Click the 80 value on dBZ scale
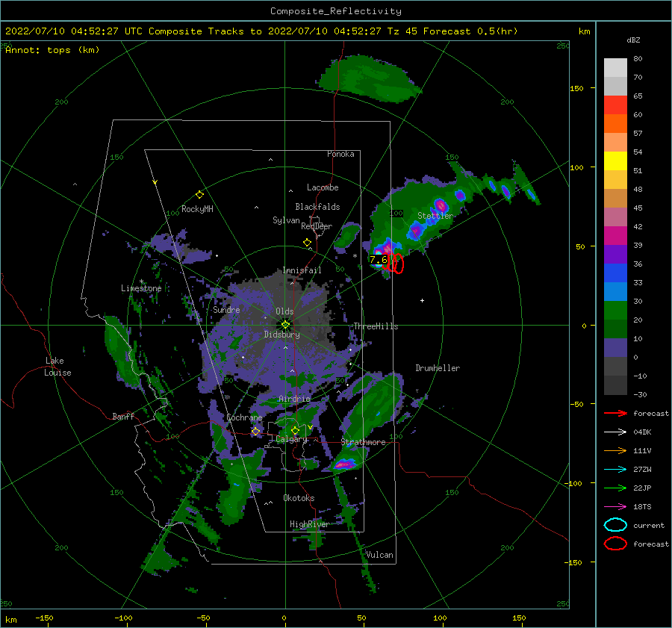 638,59
